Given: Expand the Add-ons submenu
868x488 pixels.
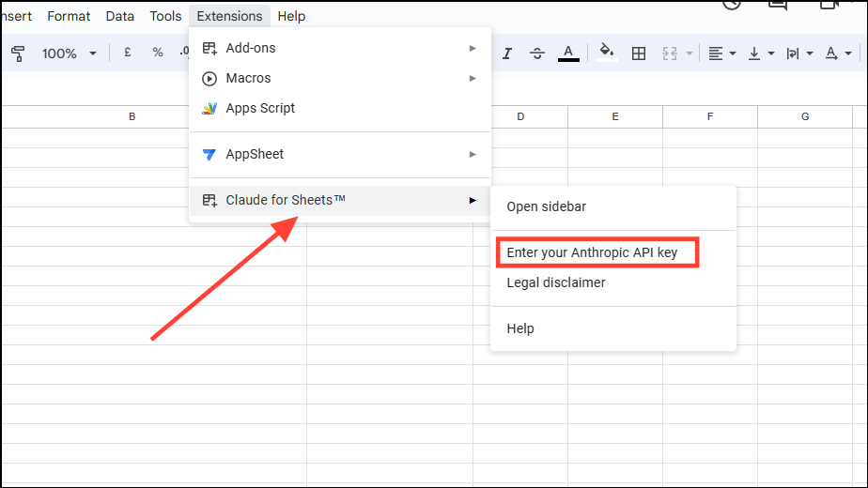Looking at the screenshot, I should (340, 48).
